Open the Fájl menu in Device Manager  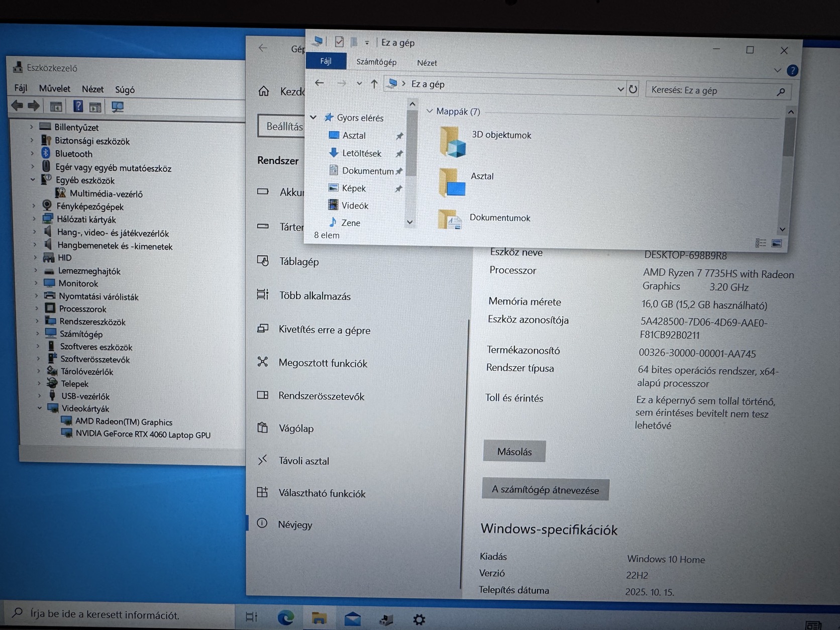point(21,88)
